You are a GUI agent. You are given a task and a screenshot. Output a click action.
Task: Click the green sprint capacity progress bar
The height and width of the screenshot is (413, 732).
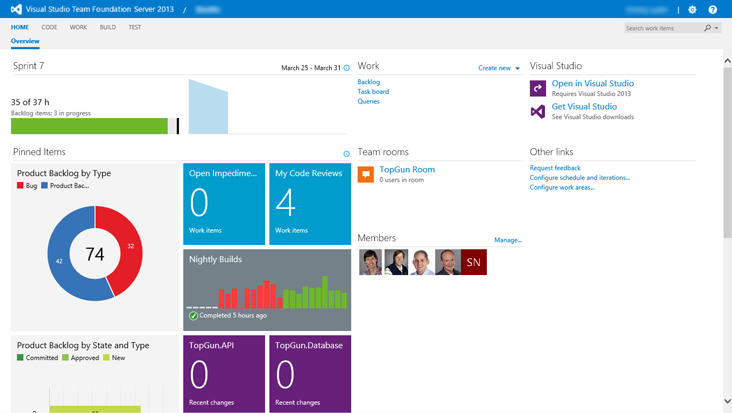(89, 126)
